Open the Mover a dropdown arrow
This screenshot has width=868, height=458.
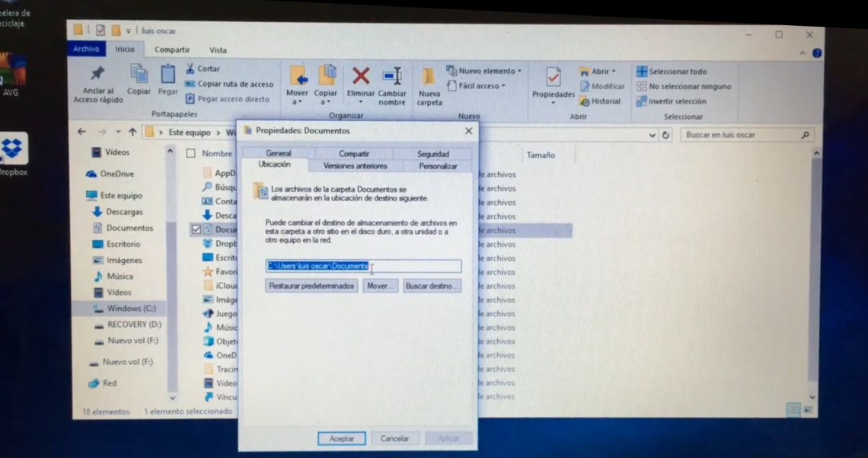tap(297, 102)
